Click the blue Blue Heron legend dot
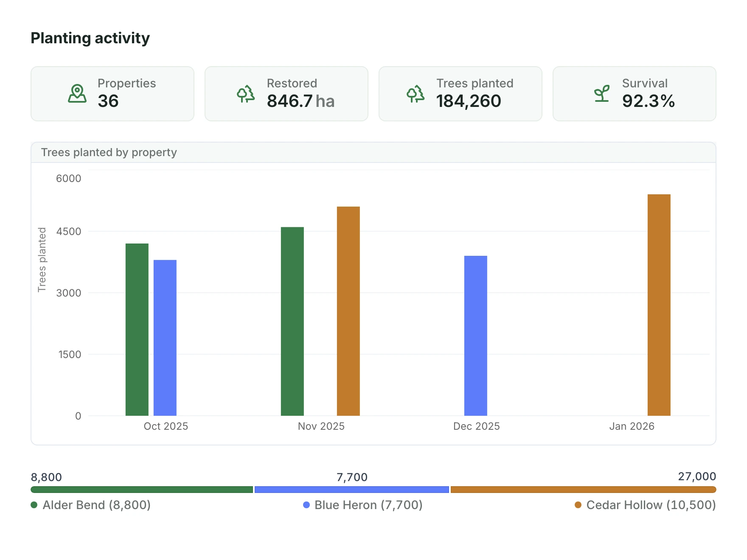Viewport: 747px width, 560px height. (306, 505)
